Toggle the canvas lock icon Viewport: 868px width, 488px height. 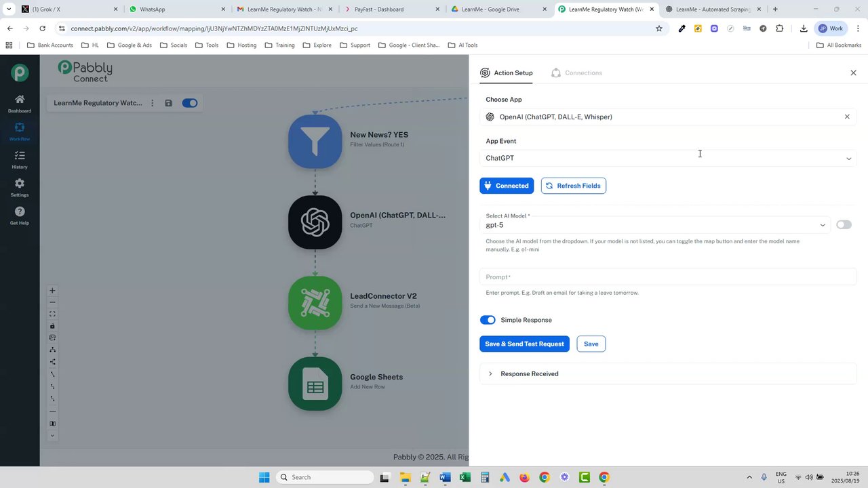[52, 326]
